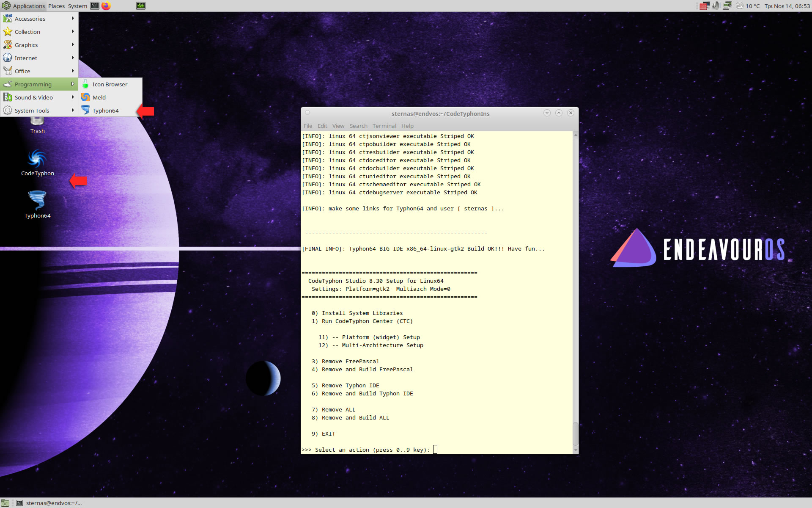Click the '9) EXIT' terminal line
The height and width of the screenshot is (508, 812).
323,433
